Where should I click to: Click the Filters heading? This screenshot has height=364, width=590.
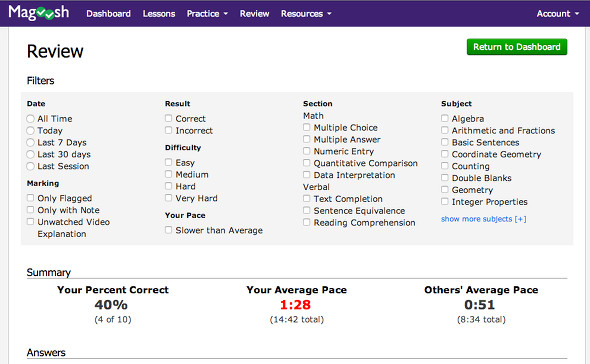coord(40,81)
